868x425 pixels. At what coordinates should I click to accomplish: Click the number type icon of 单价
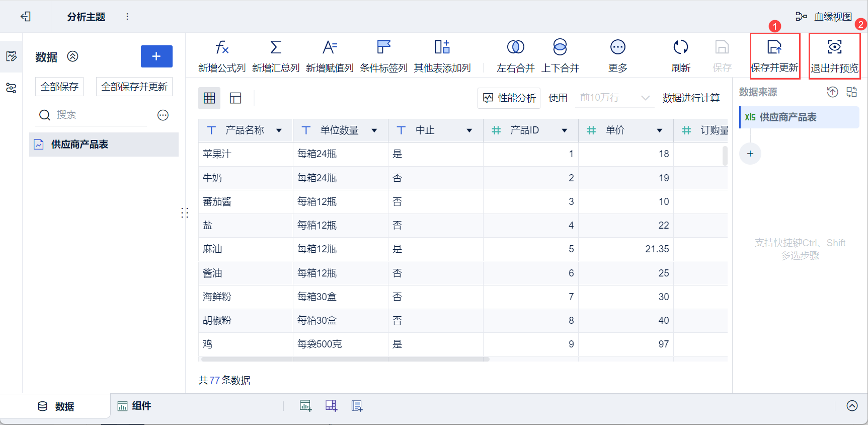(591, 131)
